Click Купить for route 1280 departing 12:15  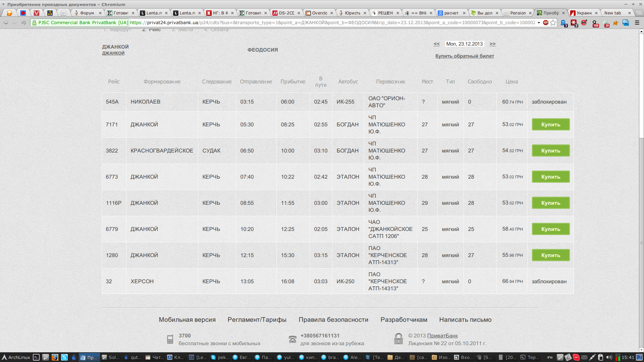point(550,255)
